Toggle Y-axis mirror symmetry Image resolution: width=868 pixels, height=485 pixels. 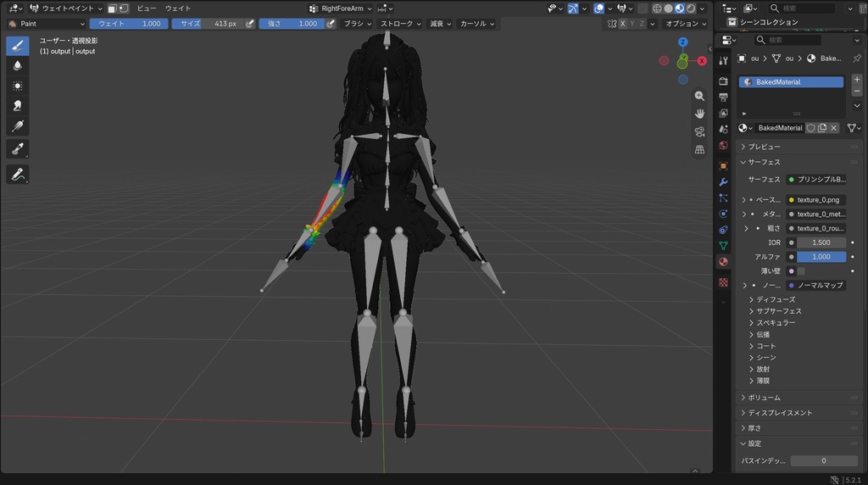[x=632, y=24]
